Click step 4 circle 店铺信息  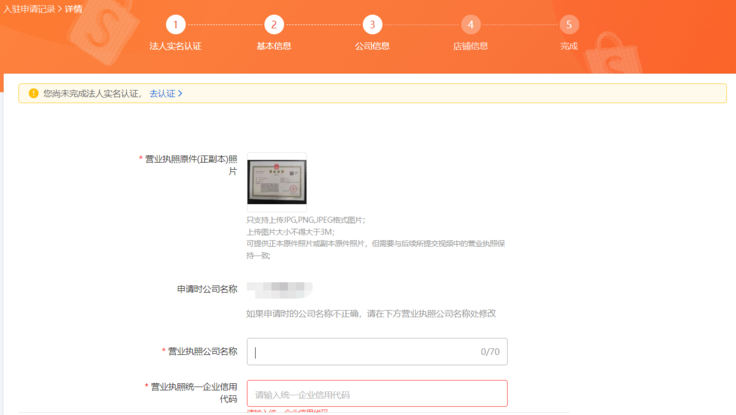pyautogui.click(x=470, y=24)
